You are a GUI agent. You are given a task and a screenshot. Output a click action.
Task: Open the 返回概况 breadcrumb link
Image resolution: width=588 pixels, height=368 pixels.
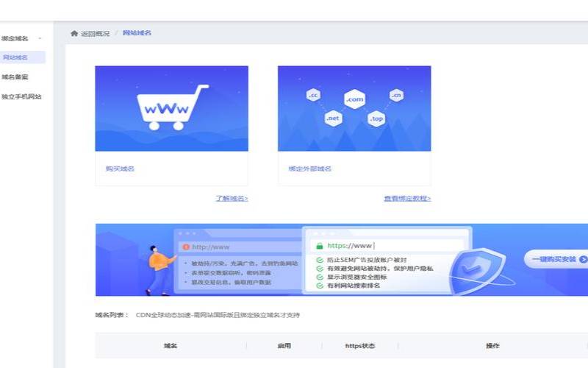tap(96, 33)
